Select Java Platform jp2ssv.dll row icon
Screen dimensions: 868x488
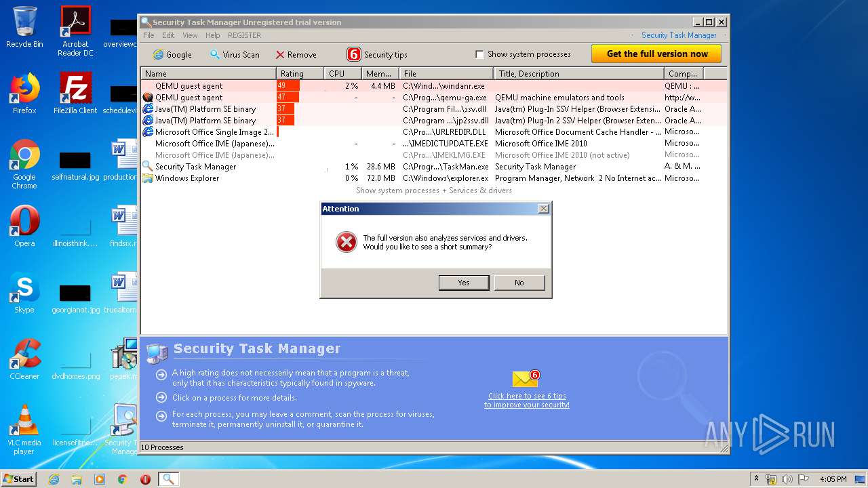coord(147,121)
